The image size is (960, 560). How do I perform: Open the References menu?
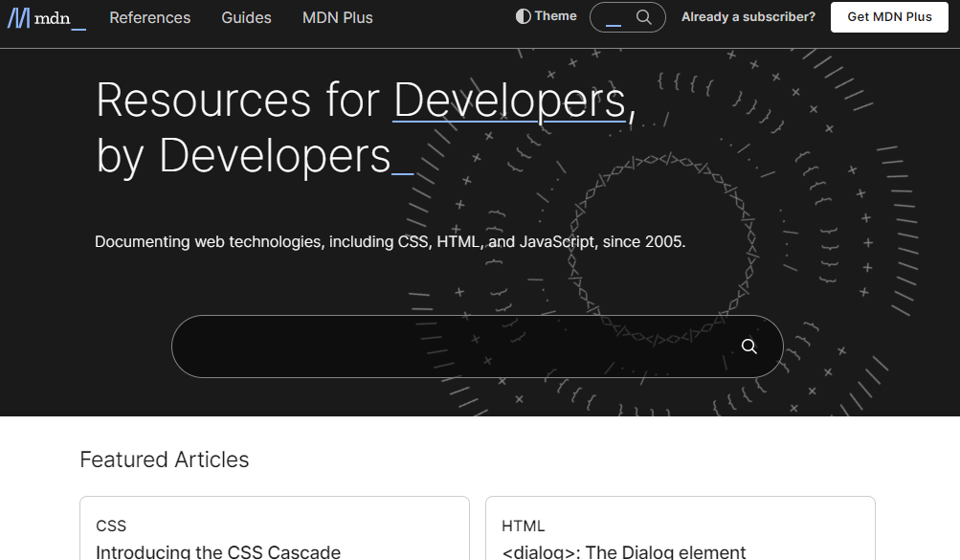[150, 18]
